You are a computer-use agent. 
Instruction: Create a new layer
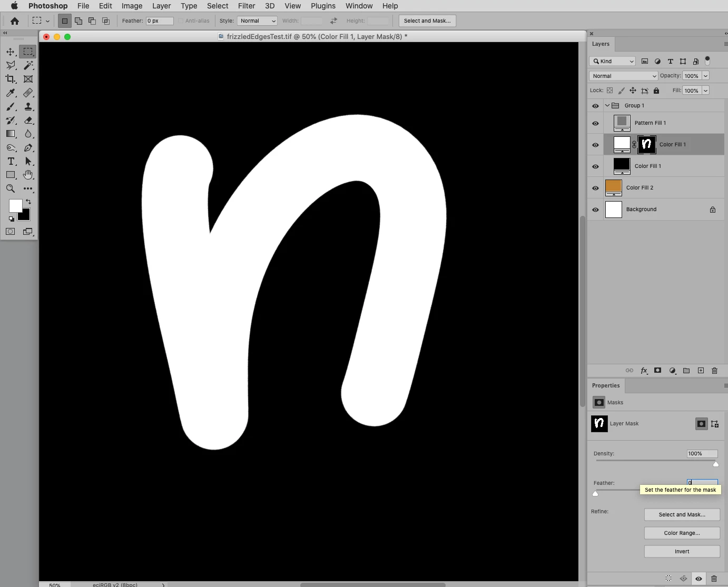701,371
